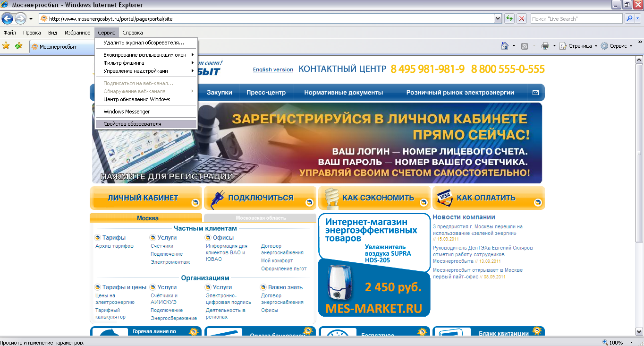Open the Электромонтаж services link
This screenshot has width=644, height=346.
(170, 262)
